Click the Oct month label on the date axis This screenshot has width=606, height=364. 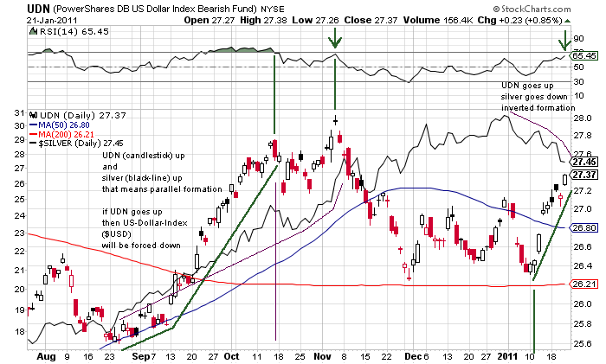231,356
